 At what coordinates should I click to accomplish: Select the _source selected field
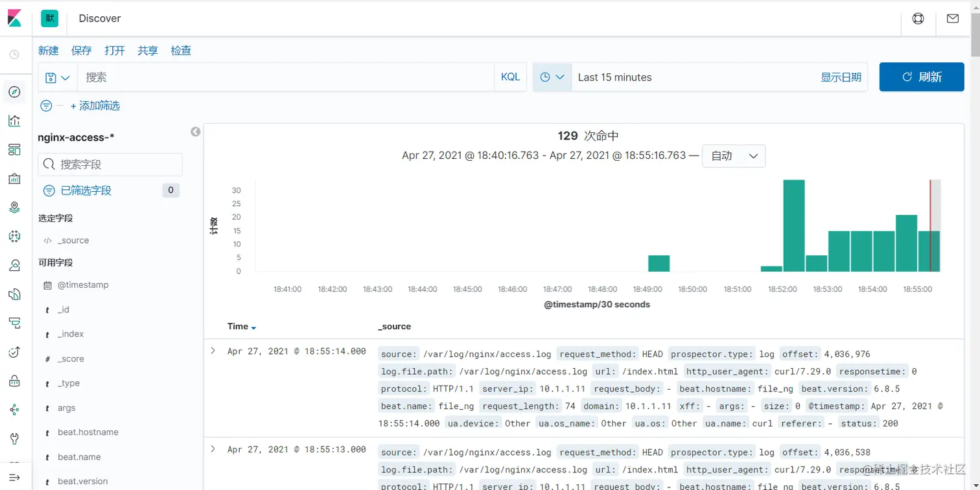click(x=73, y=240)
